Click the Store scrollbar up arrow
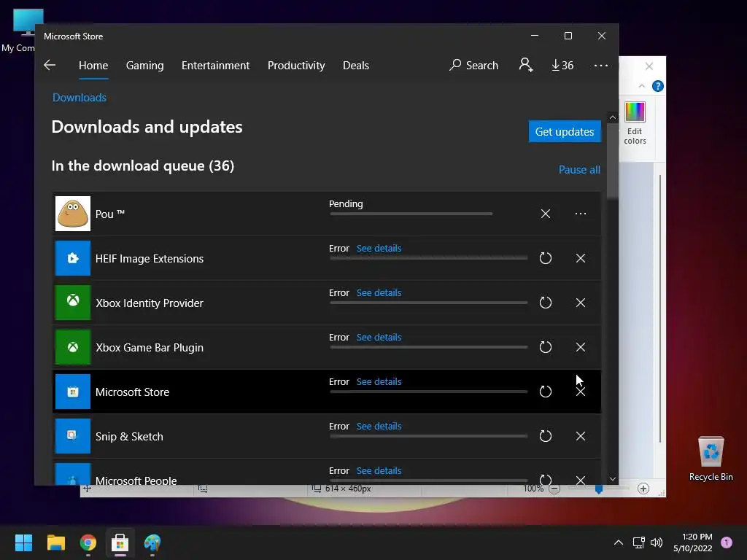 coord(613,117)
